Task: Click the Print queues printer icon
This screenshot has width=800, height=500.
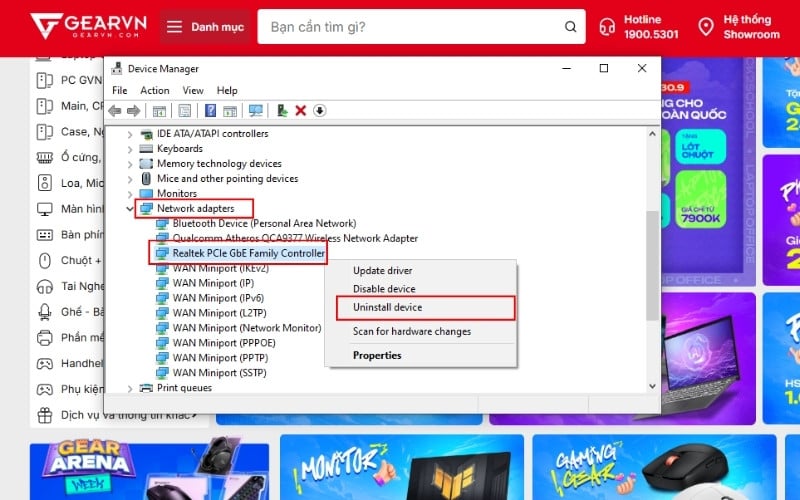Action: (146, 388)
